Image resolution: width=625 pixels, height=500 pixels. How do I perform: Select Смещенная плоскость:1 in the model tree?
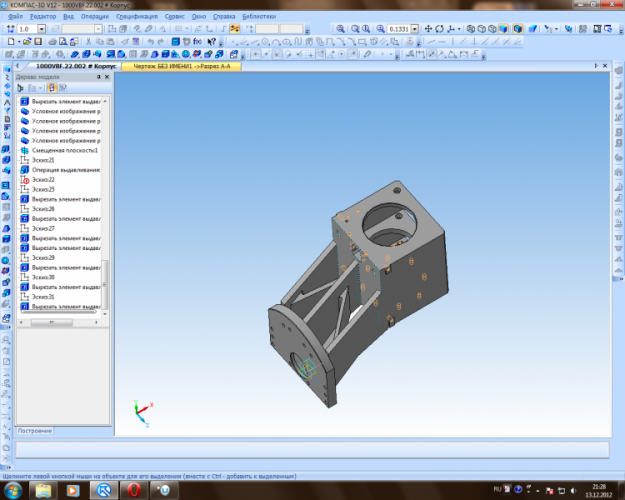[64, 150]
